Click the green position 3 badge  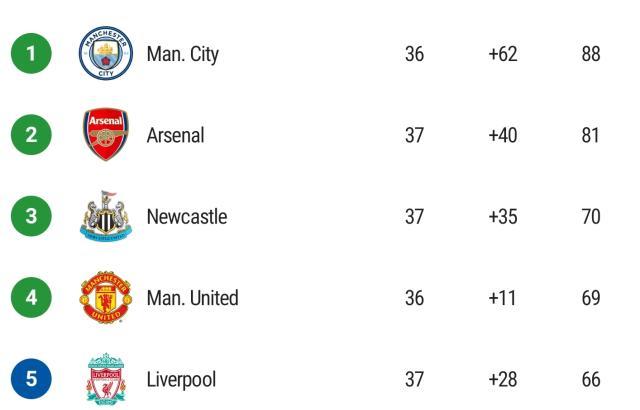coord(31,217)
